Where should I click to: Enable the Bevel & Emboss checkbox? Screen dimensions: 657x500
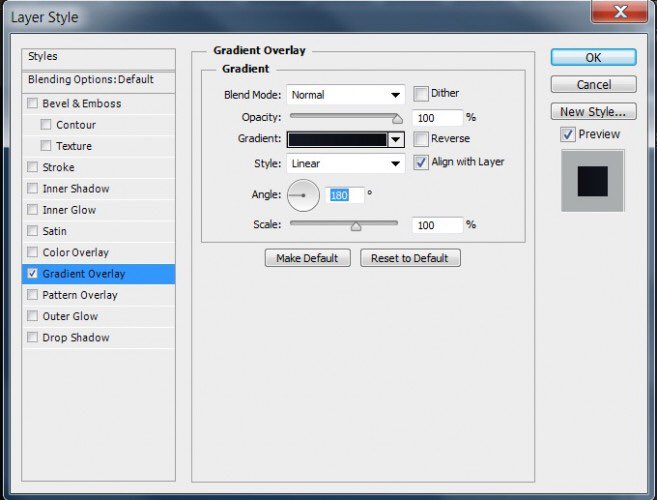(x=32, y=103)
